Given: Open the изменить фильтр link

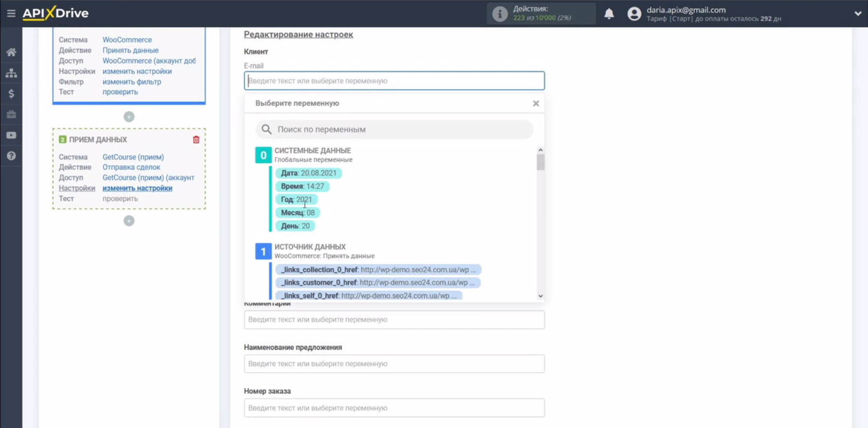Looking at the screenshot, I should pos(132,82).
